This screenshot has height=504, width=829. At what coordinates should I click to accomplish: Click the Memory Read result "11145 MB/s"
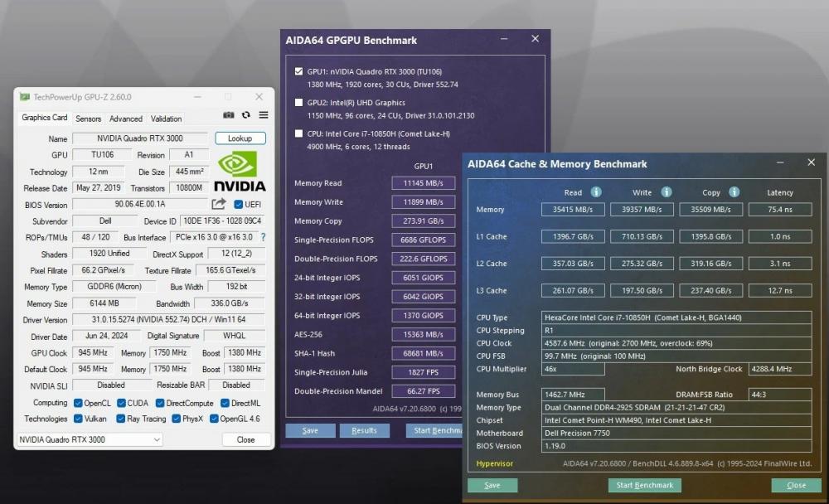(423, 183)
